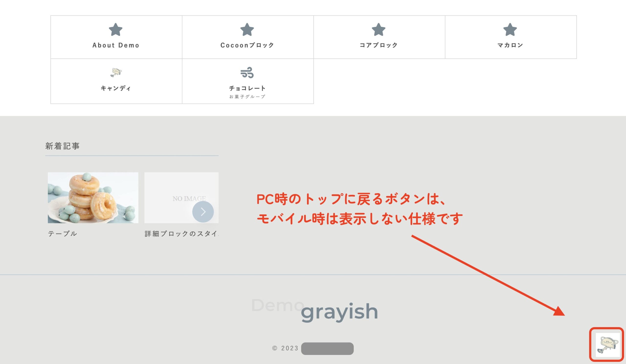
Task: Navigate to the Cocoonブロック section
Action: point(247,45)
